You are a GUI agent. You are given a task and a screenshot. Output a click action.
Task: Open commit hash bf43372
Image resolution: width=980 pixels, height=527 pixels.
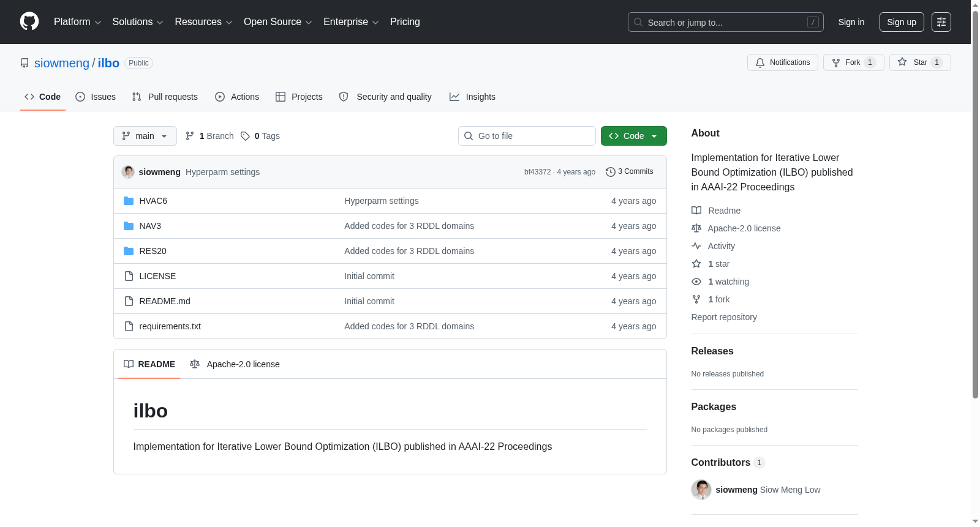pyautogui.click(x=537, y=172)
